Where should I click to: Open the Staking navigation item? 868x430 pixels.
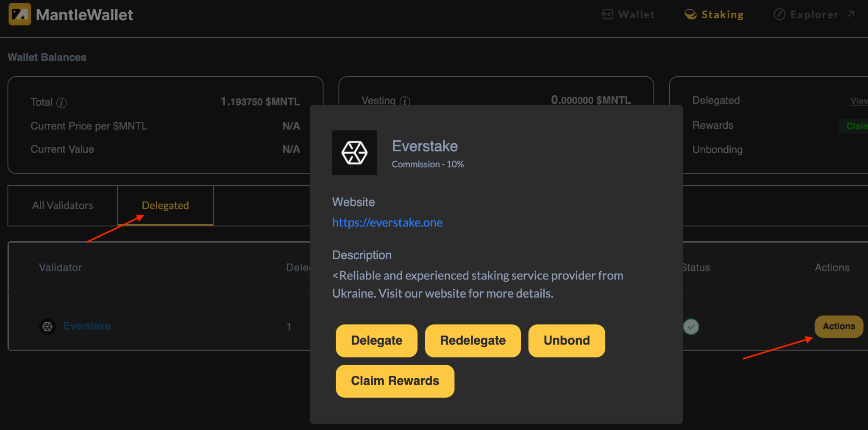714,14
